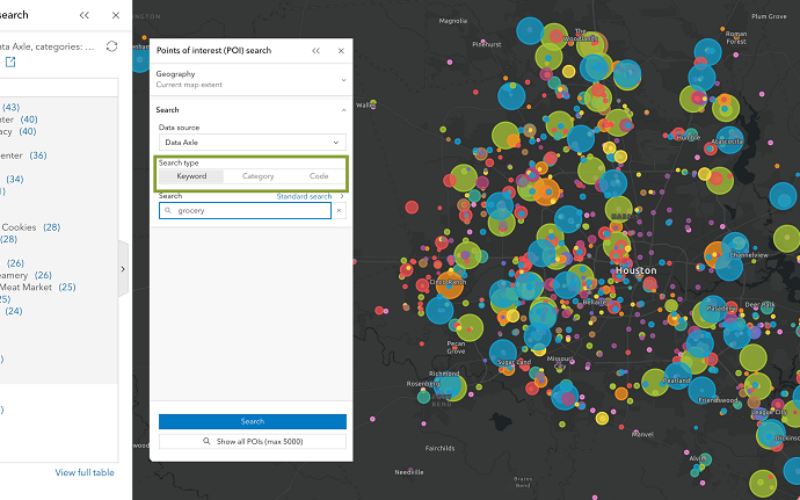Screen dimensions: 800x500
Task: Select the Cookies (28) result row
Action: (31, 227)
